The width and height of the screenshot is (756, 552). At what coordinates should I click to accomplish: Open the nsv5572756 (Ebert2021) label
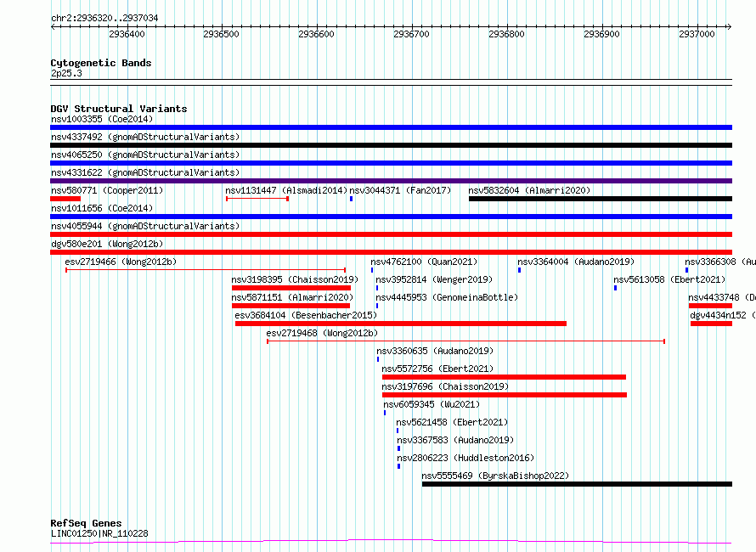tap(437, 369)
